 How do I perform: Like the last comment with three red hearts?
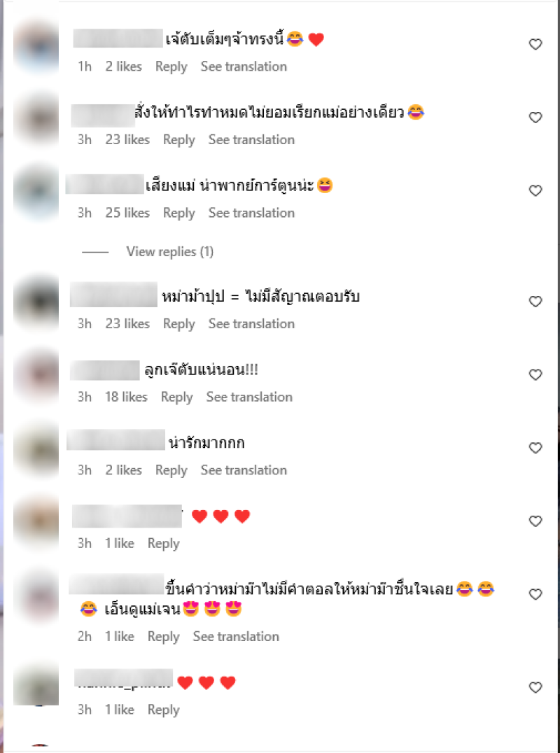(535, 687)
